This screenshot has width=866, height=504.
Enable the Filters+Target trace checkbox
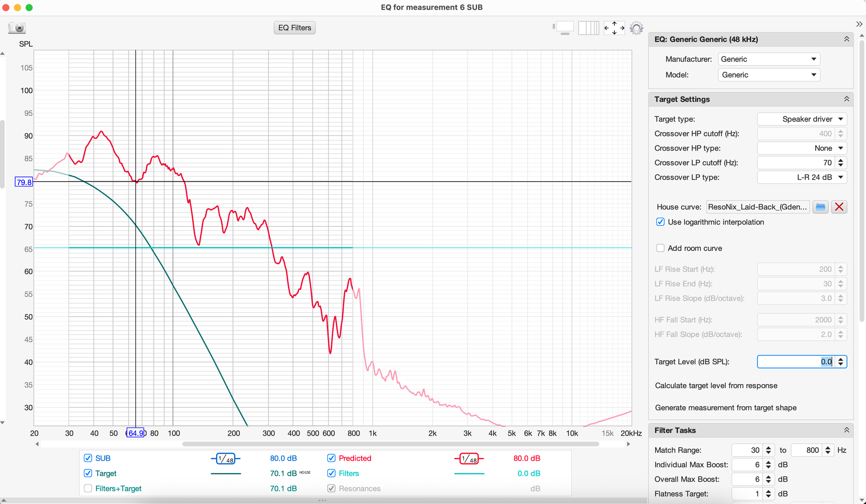point(88,488)
